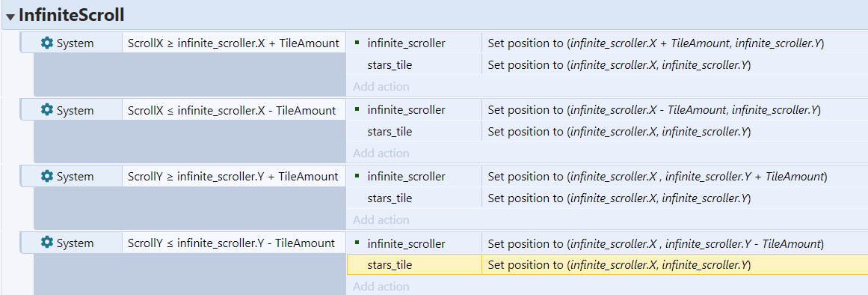Viewport: 868px width, 295px height.
Task: Click System gear icon in fourth event
Action: tap(47, 243)
